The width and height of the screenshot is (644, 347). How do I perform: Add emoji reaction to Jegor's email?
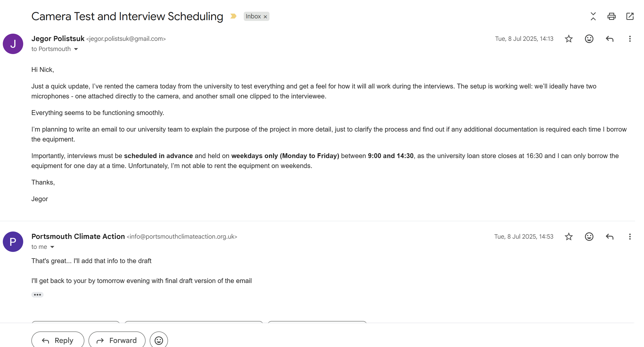[x=589, y=39]
